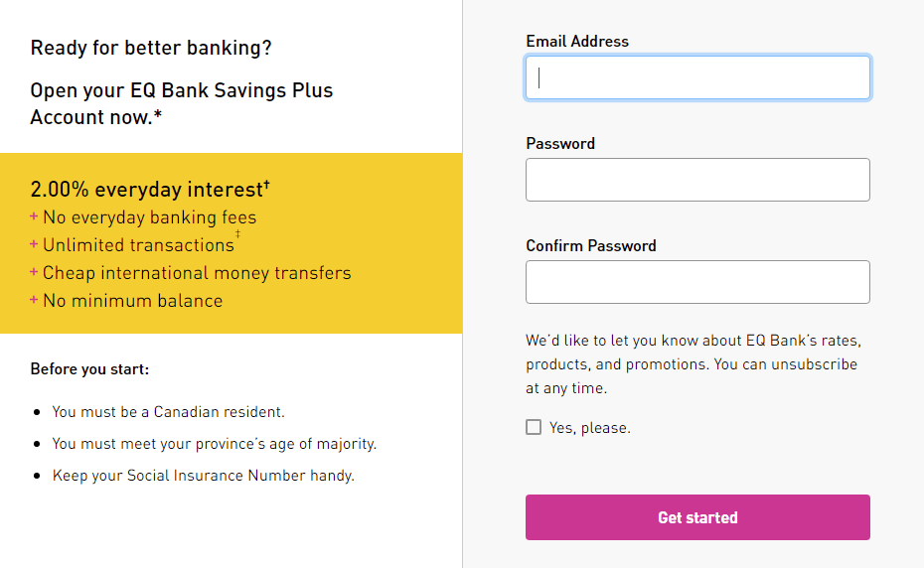This screenshot has height=568, width=924.
Task: Click the Email Address field label
Action: [x=577, y=42]
